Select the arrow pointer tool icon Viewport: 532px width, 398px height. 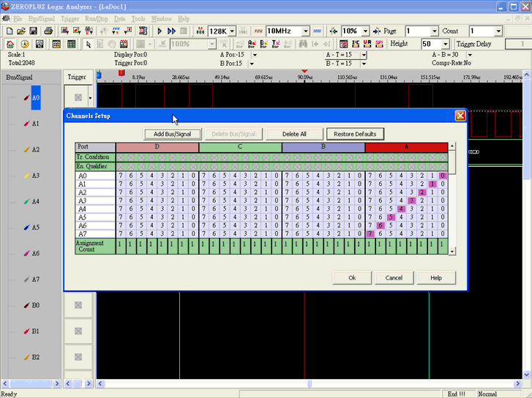89,45
